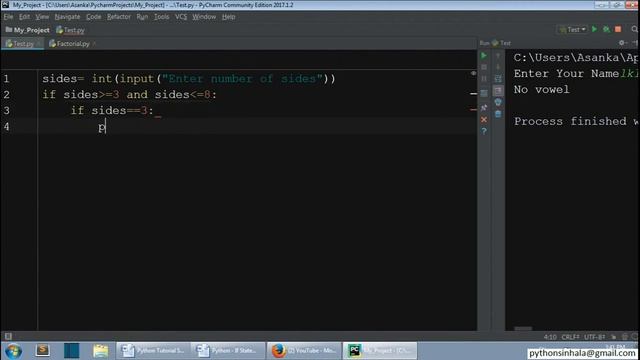This screenshot has width=640, height=360.
Task: Open the Navigate menu
Action: (x=67, y=17)
